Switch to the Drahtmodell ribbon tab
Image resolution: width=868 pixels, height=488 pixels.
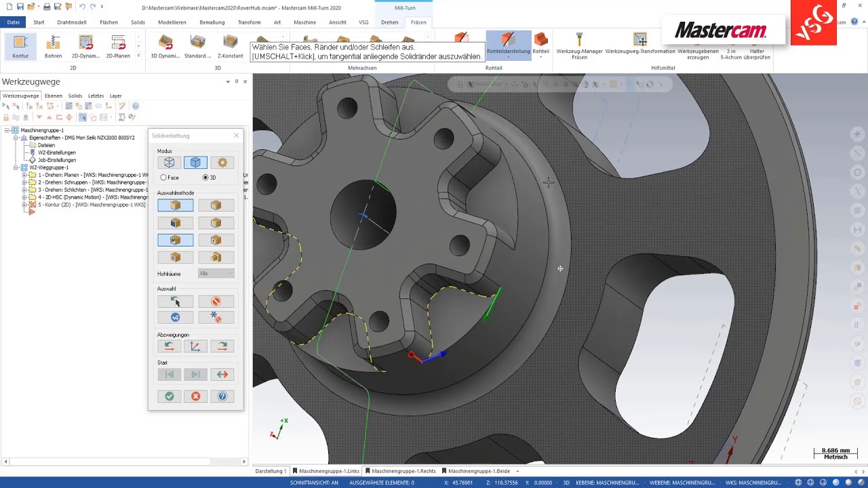[x=72, y=22]
